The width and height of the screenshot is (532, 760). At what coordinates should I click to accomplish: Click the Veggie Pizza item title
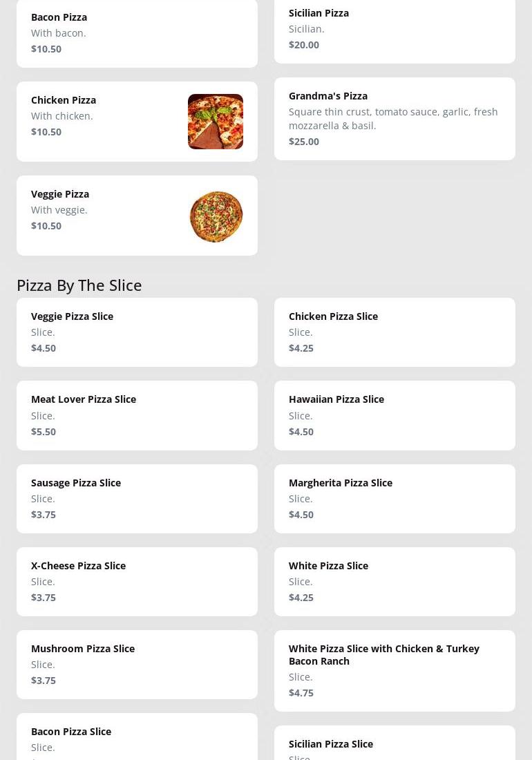(x=60, y=193)
